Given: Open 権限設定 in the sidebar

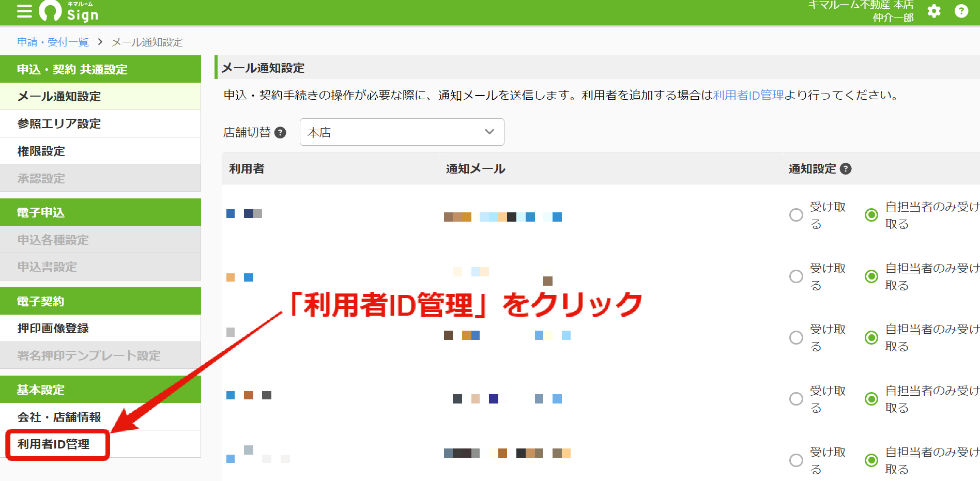Looking at the screenshot, I should tap(100, 151).
